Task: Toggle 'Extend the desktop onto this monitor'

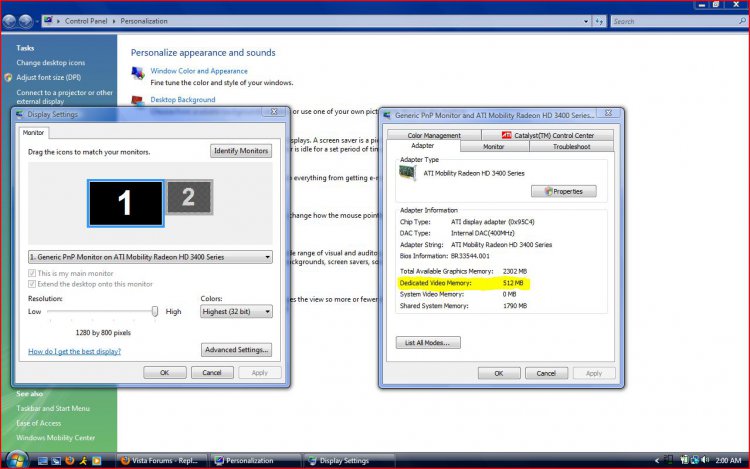Action: click(x=32, y=284)
